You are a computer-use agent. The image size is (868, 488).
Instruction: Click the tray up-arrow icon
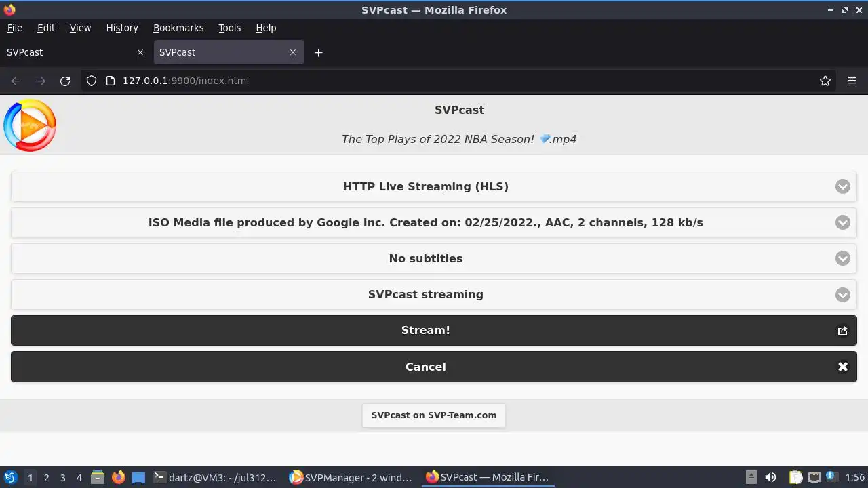pos(751,477)
